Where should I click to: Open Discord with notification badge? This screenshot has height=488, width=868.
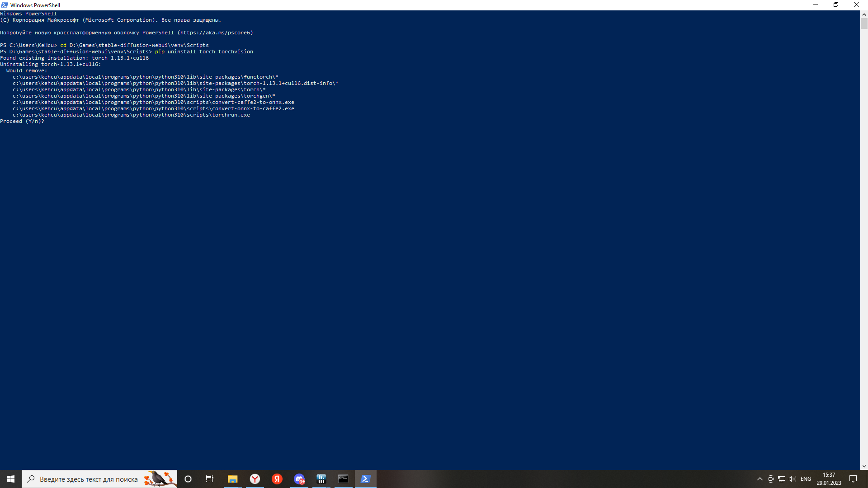tap(299, 479)
